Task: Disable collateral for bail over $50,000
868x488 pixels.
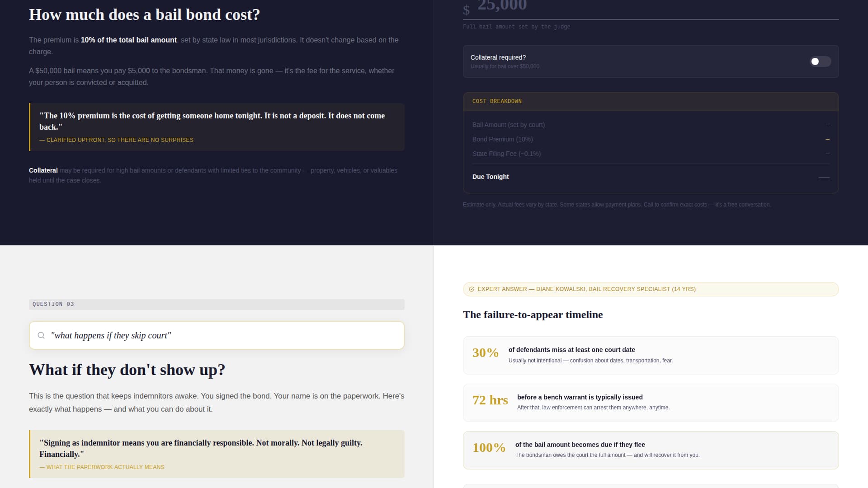Action: tap(820, 61)
